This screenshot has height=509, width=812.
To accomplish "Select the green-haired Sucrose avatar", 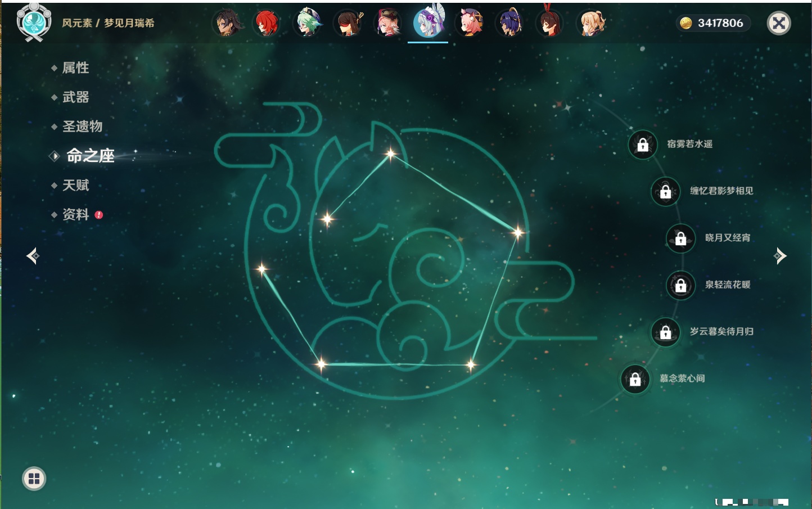I will (x=308, y=23).
